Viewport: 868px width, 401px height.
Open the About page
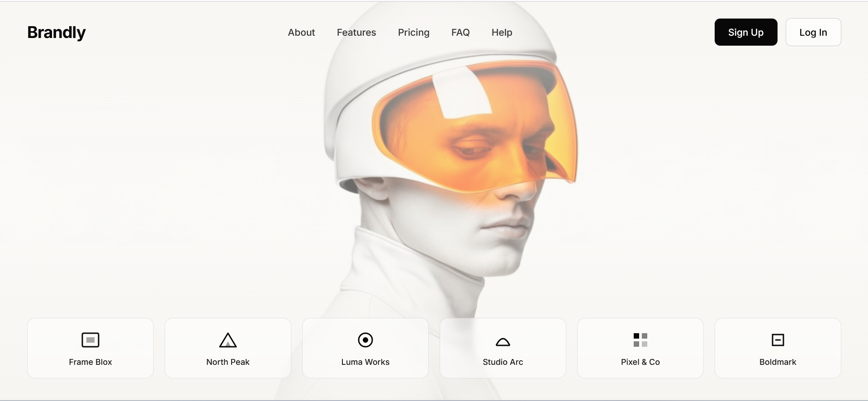point(301,33)
